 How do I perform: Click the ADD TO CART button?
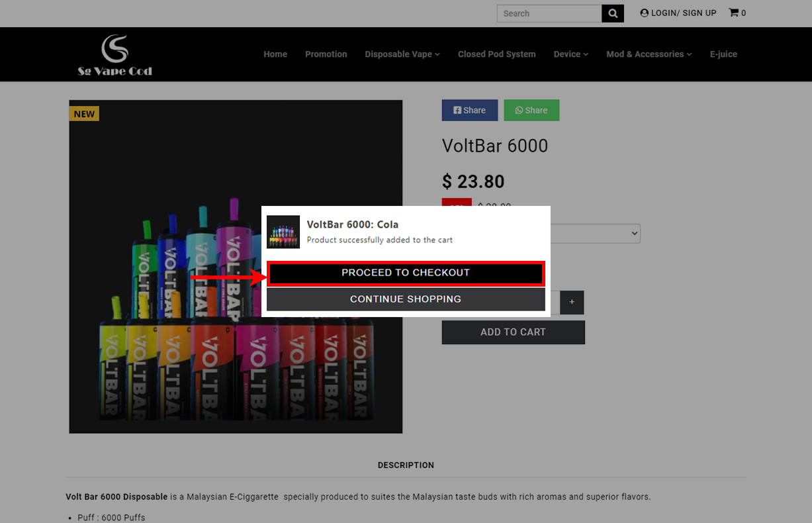click(x=514, y=332)
